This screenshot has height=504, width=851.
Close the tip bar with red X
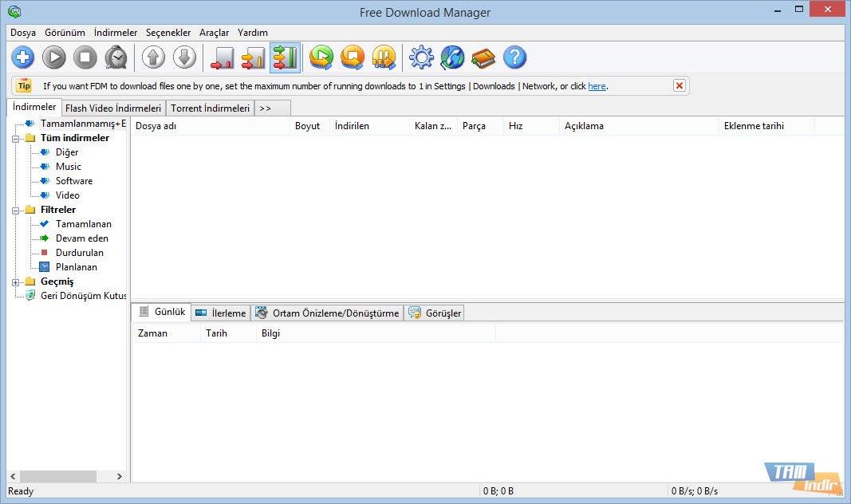pos(680,85)
